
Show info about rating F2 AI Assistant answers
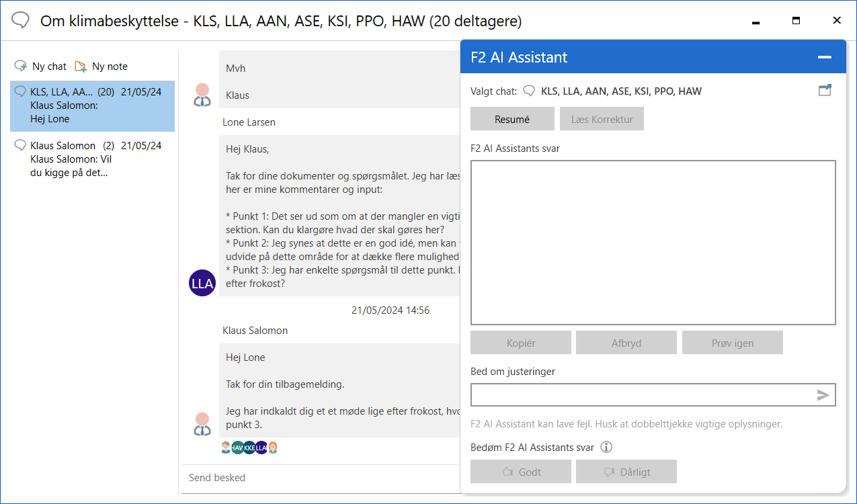click(x=606, y=447)
